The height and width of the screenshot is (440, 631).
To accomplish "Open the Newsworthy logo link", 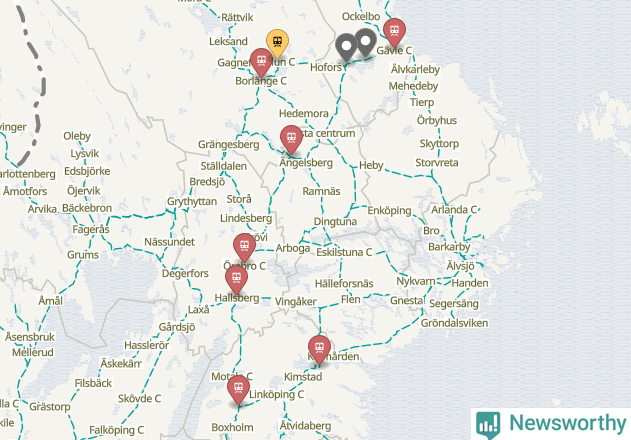I will point(551,424).
